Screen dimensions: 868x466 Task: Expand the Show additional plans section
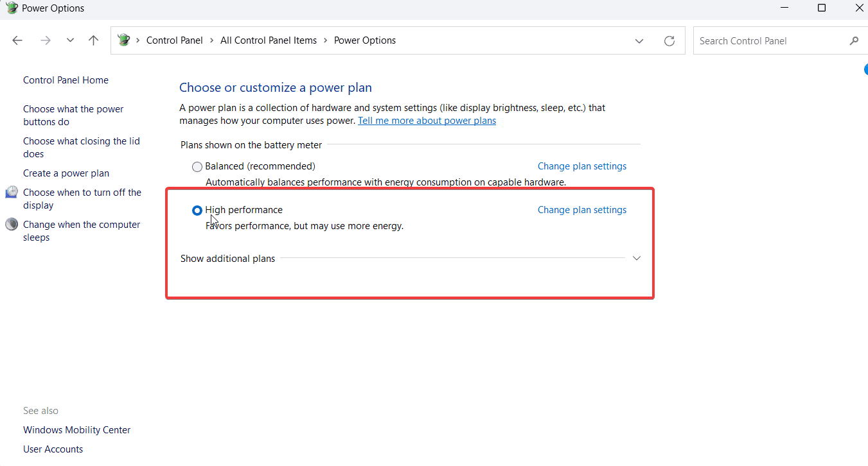pyautogui.click(x=637, y=258)
